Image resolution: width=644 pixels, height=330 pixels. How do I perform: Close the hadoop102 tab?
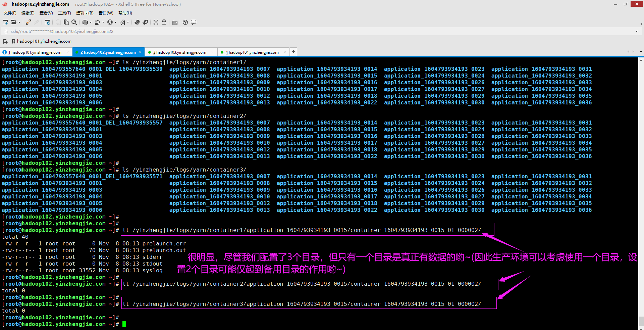140,52
